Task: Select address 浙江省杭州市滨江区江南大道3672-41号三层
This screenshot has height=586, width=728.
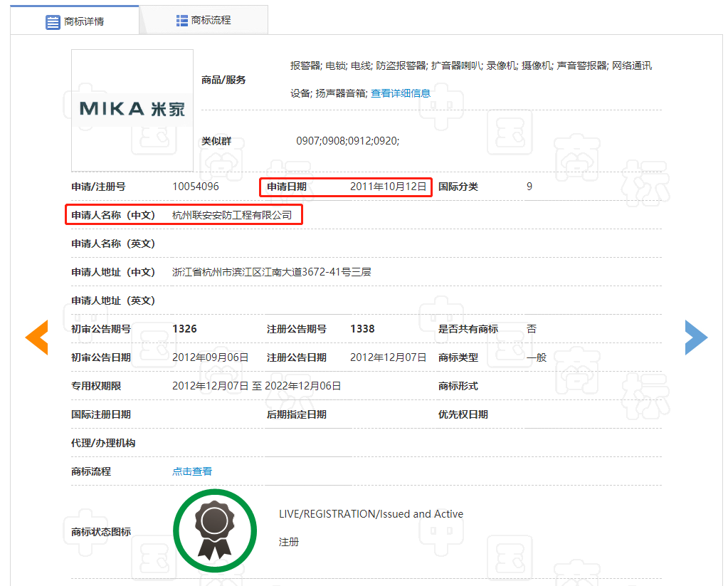Action: tap(272, 272)
